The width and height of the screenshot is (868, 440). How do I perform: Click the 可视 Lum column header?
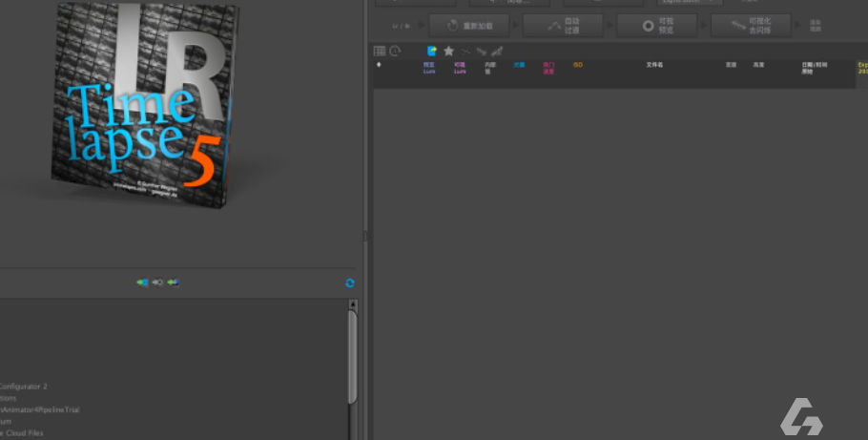coord(460,68)
